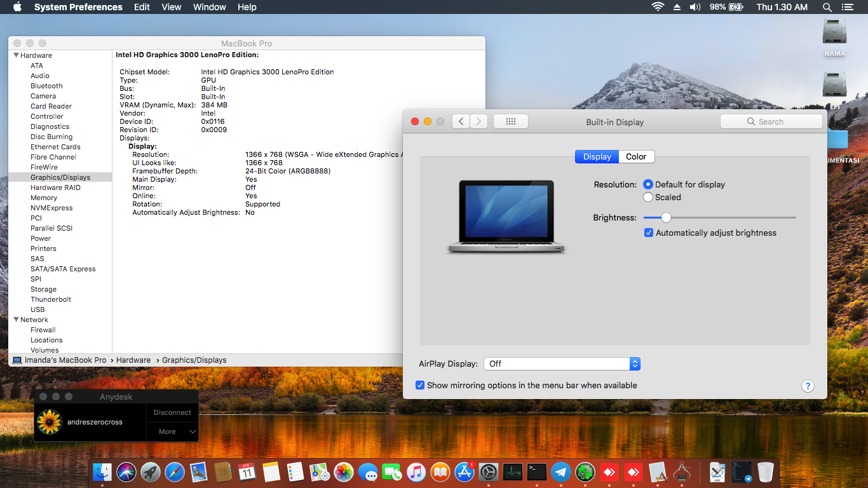Open Contacts book icon in dock

[x=222, y=472]
